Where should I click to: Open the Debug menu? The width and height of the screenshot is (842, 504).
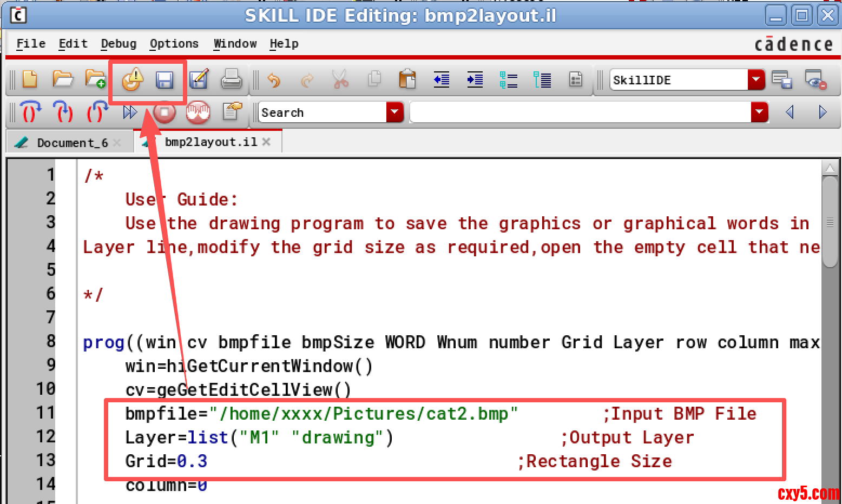[119, 44]
